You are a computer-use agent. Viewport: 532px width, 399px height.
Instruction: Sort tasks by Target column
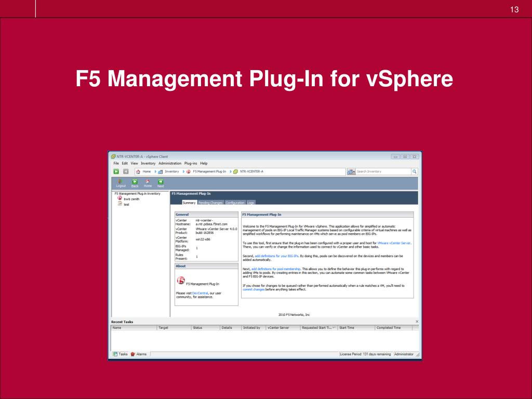pyautogui.click(x=175, y=328)
